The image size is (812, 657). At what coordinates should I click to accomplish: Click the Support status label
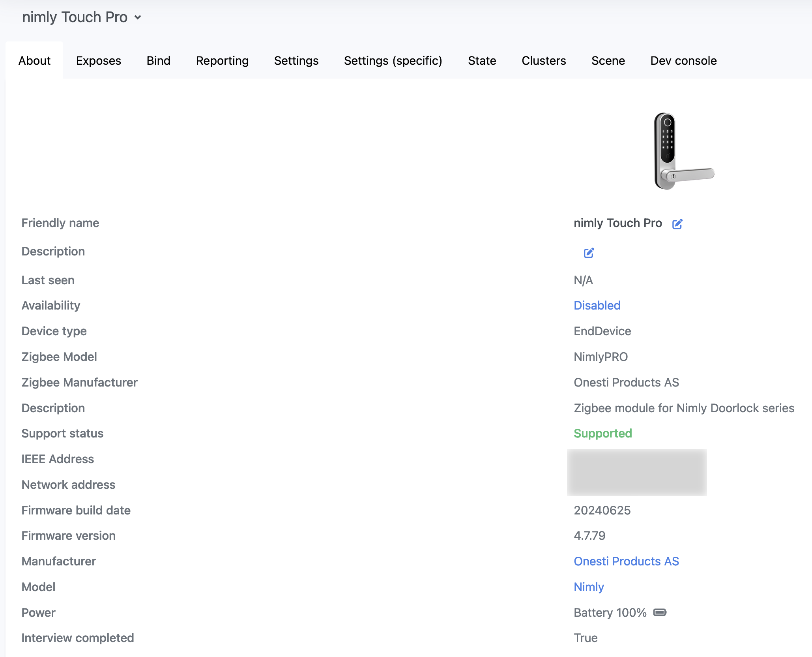pos(62,434)
